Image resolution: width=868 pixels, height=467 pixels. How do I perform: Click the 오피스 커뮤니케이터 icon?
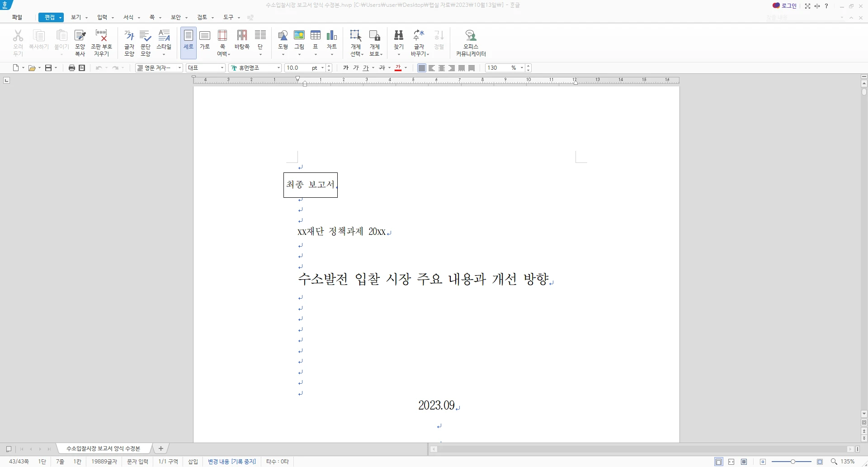(470, 41)
